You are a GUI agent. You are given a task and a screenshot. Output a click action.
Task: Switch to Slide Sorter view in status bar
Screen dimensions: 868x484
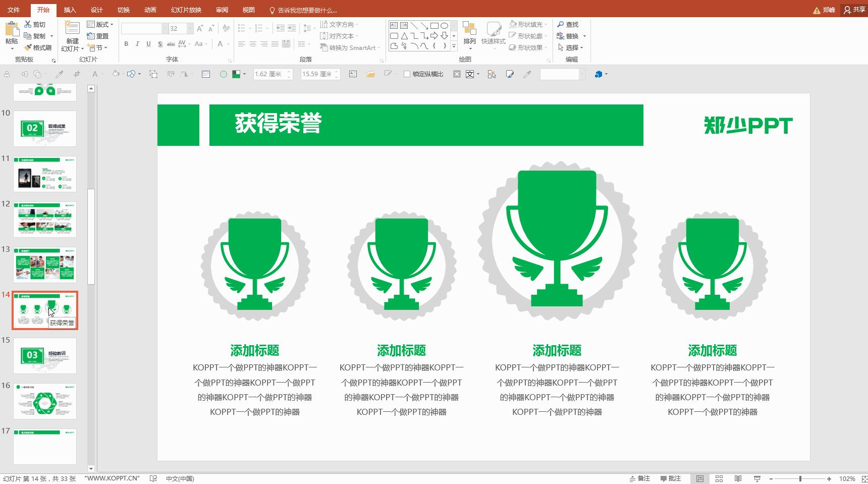719,478
